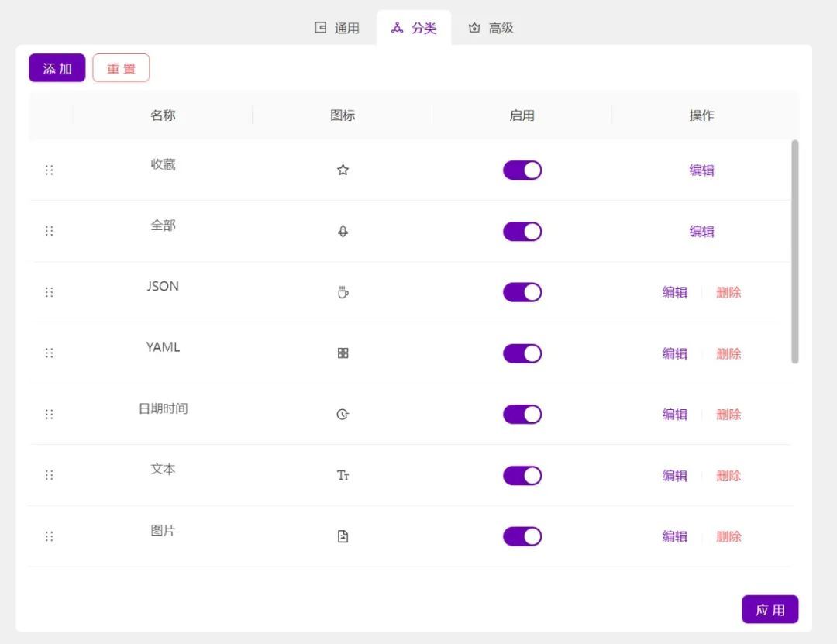This screenshot has width=837, height=644.
Task: Open the 高级 tab
Action: click(491, 28)
